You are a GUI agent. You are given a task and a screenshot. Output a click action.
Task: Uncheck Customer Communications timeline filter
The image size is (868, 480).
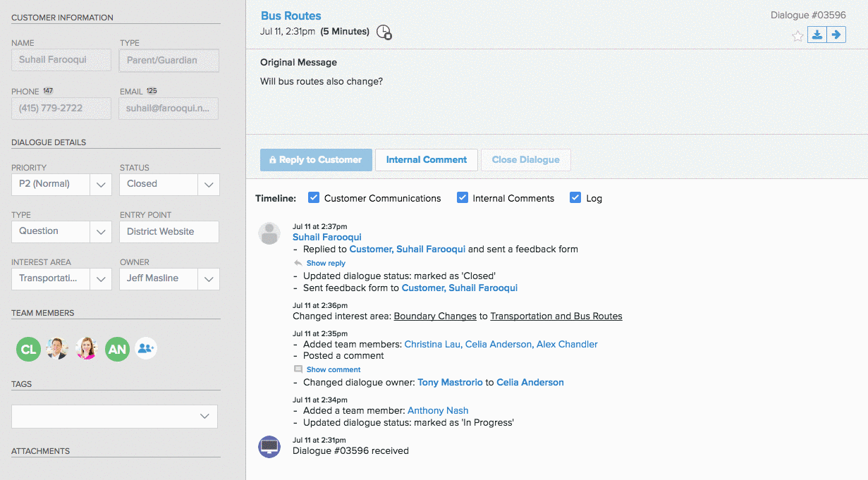click(x=314, y=198)
